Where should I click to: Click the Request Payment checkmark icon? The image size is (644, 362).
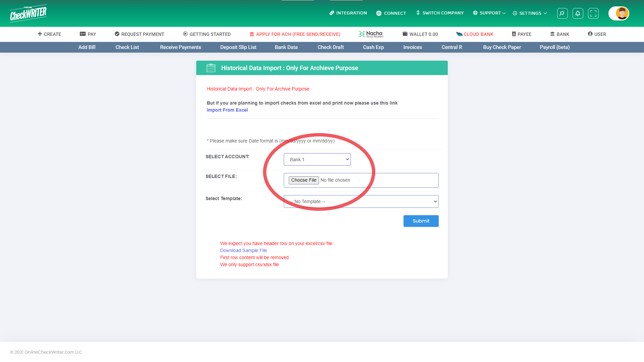click(x=117, y=34)
